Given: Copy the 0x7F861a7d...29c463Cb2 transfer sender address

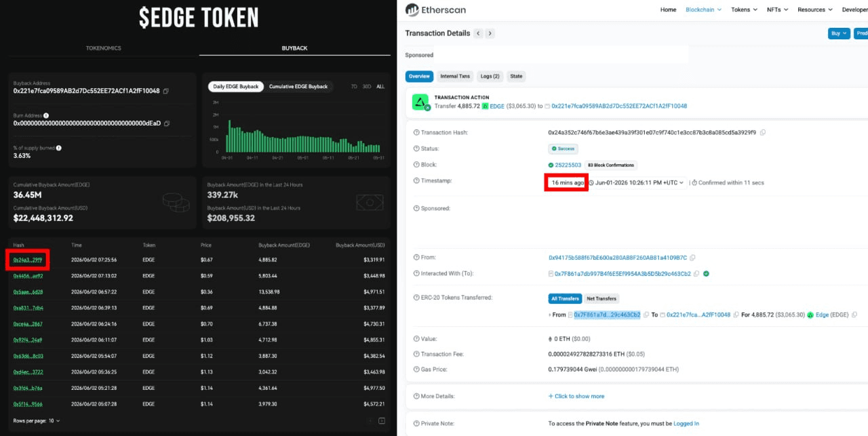Looking at the screenshot, I should point(646,315).
